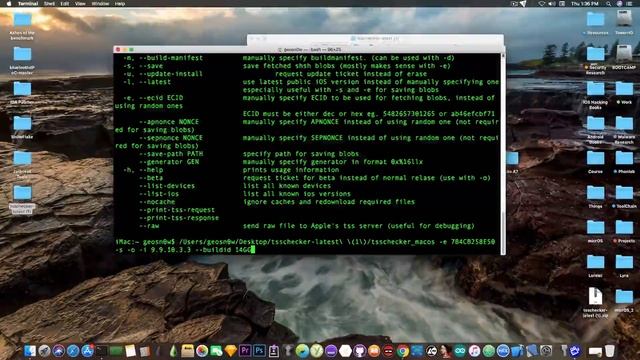This screenshot has height=360, width=640.
Task: Open the App Store Dock icon
Action: 87,351
